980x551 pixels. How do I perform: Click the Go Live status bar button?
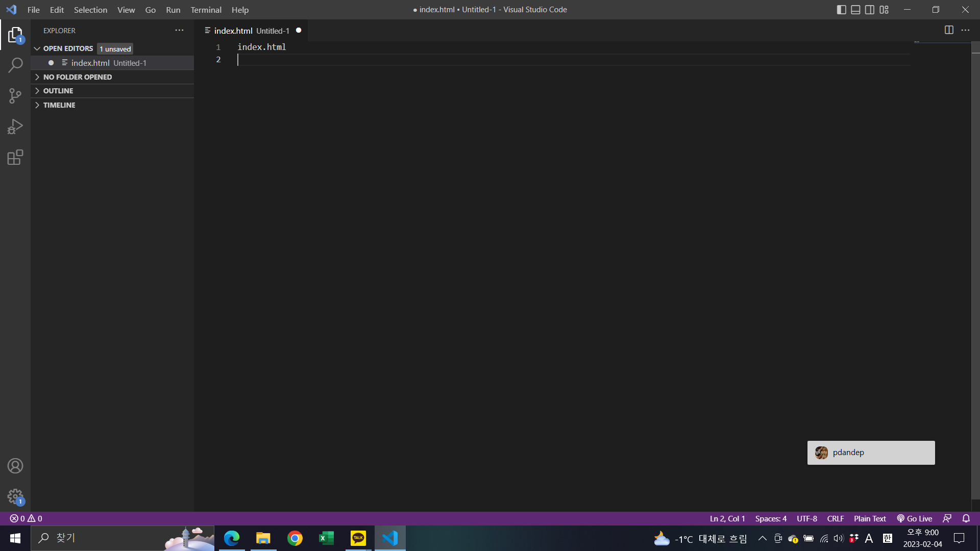[914, 518]
